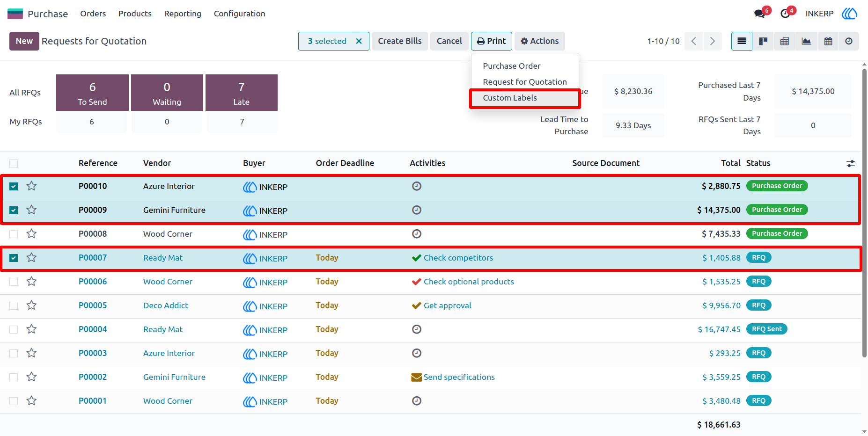Filter by the 7 Late card

point(242,93)
